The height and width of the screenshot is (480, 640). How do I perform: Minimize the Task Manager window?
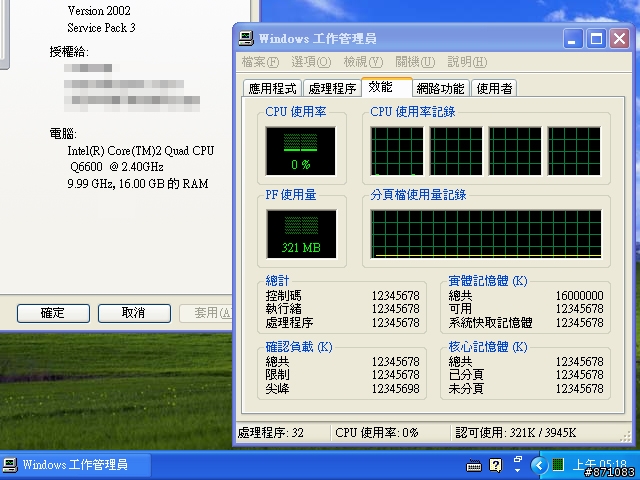(573, 39)
